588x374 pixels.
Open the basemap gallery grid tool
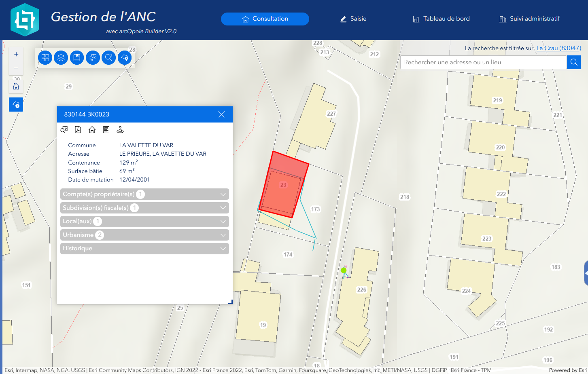[x=45, y=58]
